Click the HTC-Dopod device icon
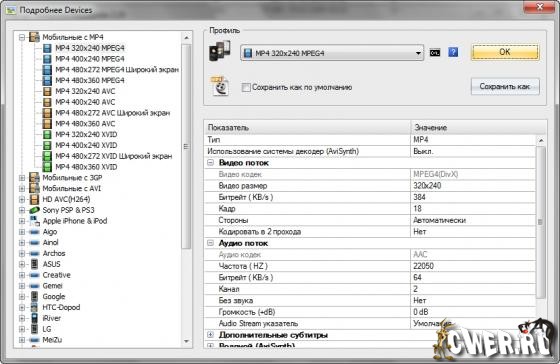Screen dimensions: 560x364 34,307
